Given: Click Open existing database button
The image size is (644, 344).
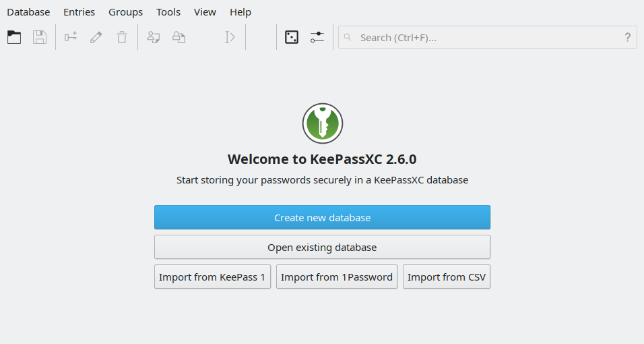Looking at the screenshot, I should (323, 247).
